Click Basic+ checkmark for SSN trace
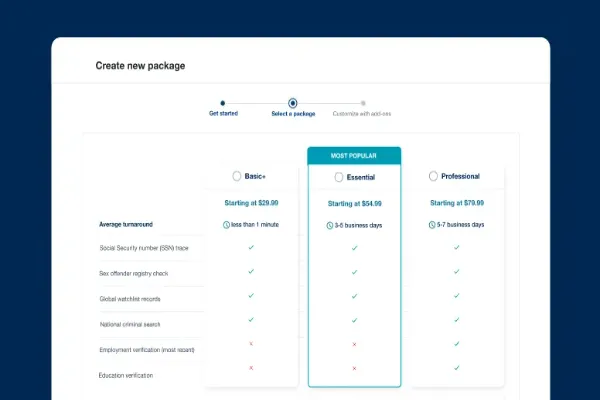Viewport: 600px width, 400px height. point(251,247)
